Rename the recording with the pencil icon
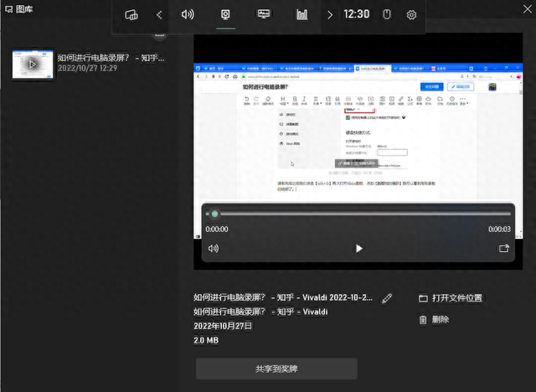 (387, 298)
